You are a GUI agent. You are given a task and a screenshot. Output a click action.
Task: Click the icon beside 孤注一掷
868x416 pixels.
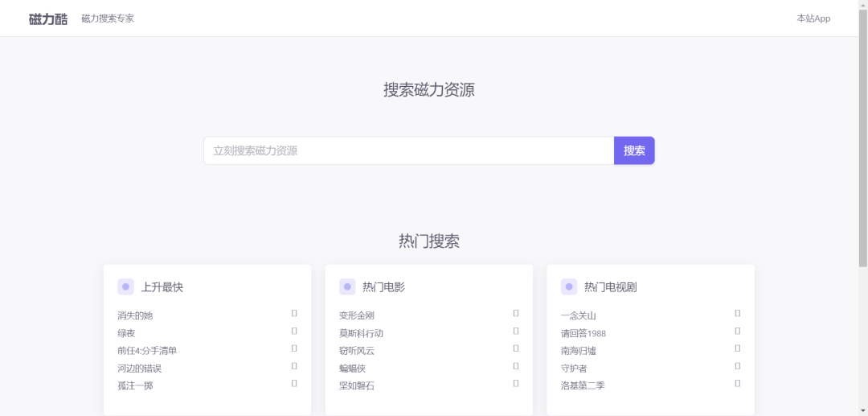coord(294,383)
